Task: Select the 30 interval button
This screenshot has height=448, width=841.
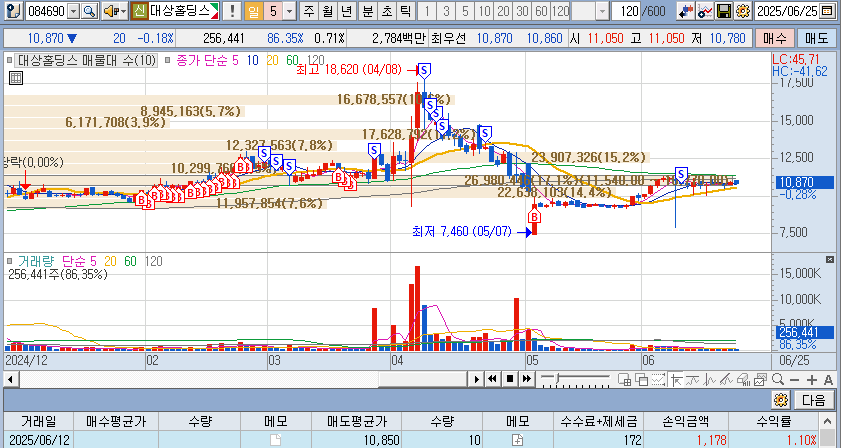Action: tap(522, 10)
